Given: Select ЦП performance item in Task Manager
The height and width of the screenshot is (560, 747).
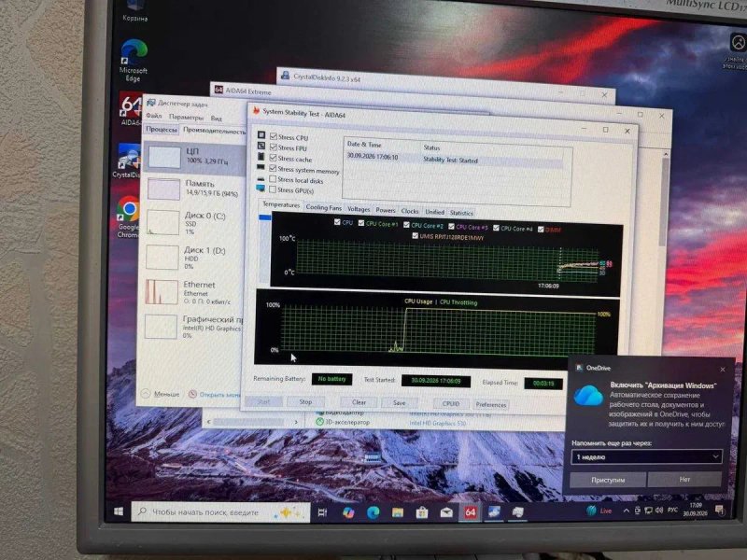Looking at the screenshot, I should click(194, 157).
